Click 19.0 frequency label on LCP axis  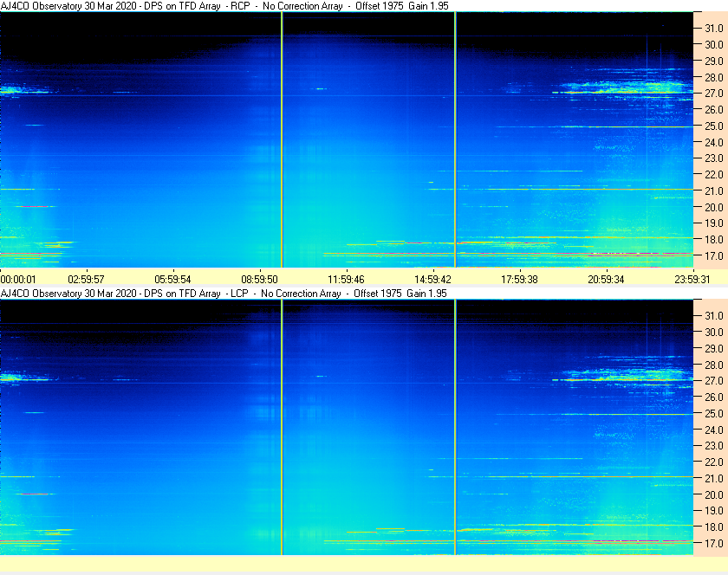714,511
